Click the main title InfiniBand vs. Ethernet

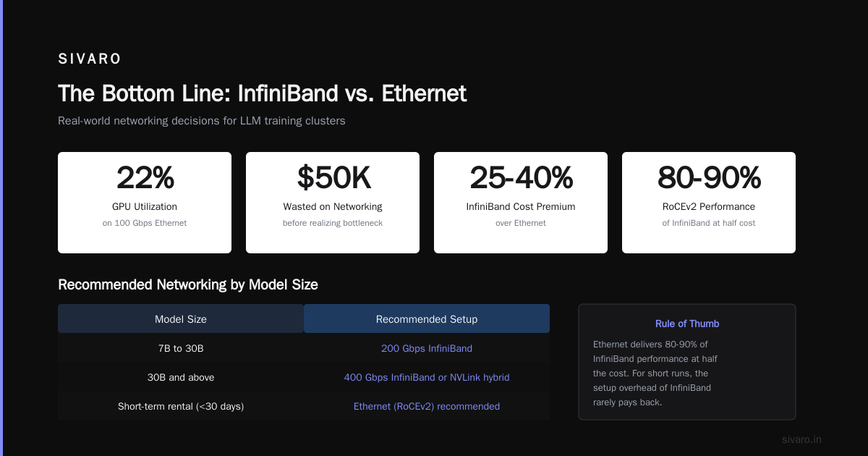pyautogui.click(x=262, y=93)
